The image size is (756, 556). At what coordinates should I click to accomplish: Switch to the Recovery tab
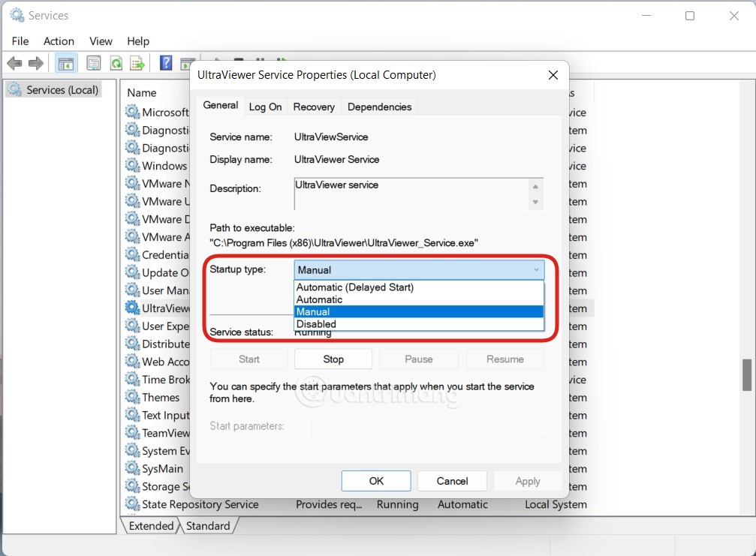314,107
